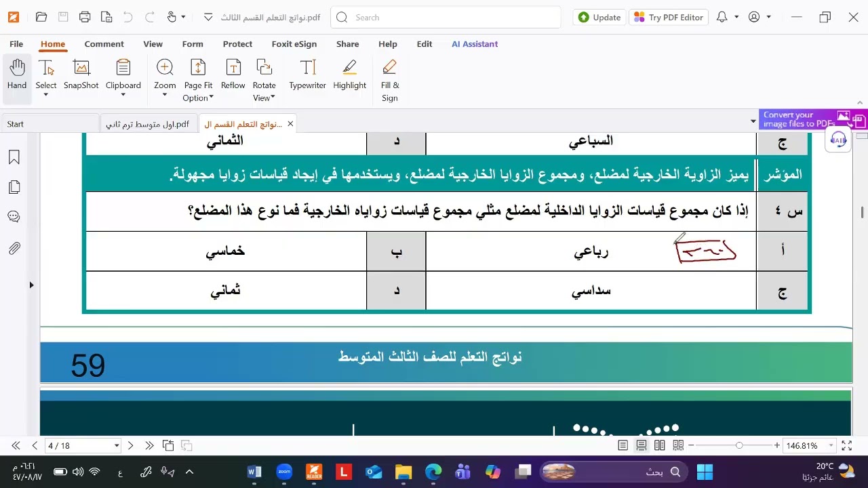Open the floating AI assistant icon
The image size is (868, 488).
click(839, 140)
